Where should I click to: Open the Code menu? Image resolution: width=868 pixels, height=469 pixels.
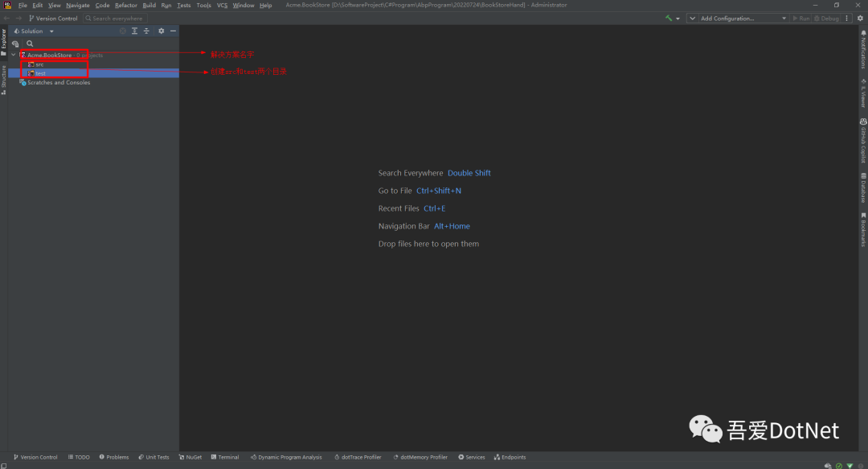pyautogui.click(x=102, y=5)
